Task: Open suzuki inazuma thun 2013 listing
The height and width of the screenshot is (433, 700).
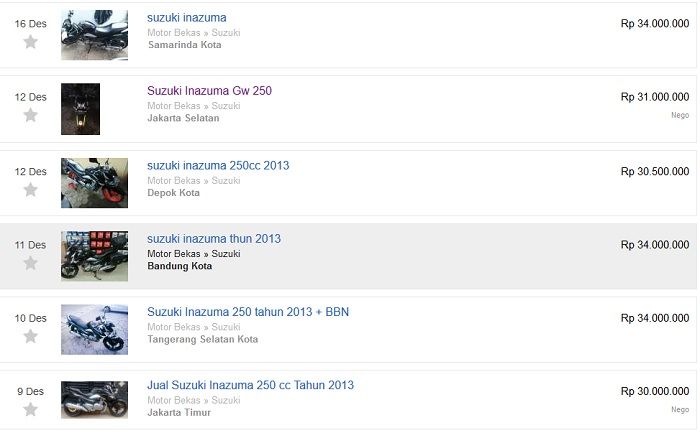Action: click(214, 239)
